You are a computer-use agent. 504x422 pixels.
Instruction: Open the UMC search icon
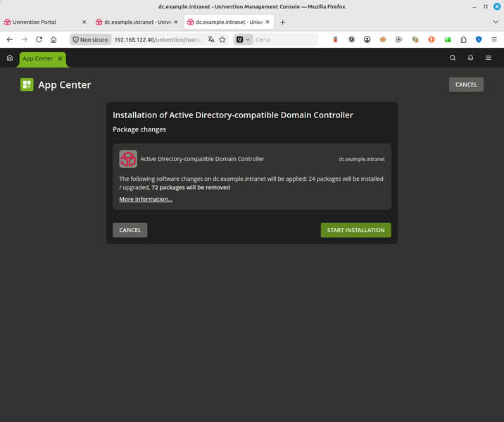tap(453, 58)
